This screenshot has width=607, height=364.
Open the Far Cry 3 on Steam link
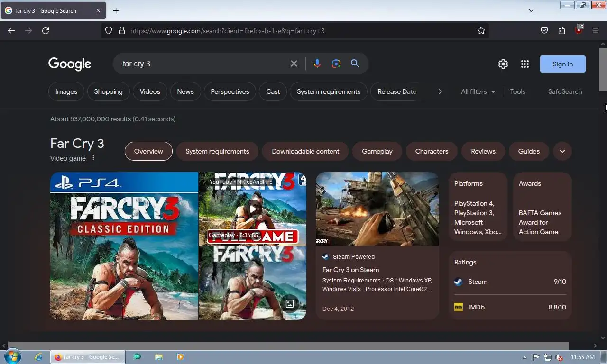(x=350, y=270)
